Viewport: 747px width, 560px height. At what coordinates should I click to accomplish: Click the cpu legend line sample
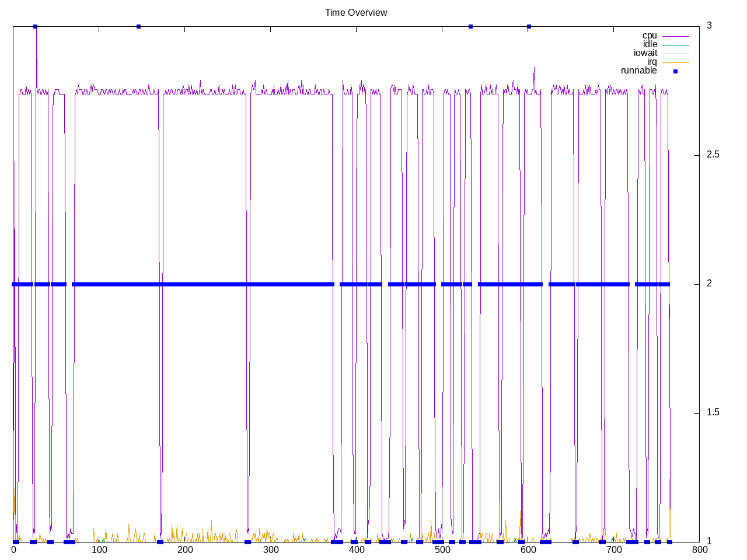coord(675,36)
